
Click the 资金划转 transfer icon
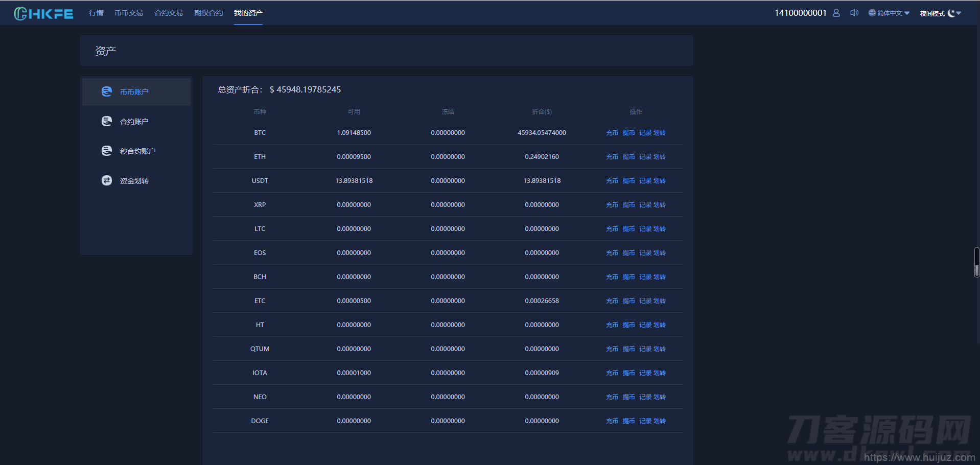pos(106,180)
